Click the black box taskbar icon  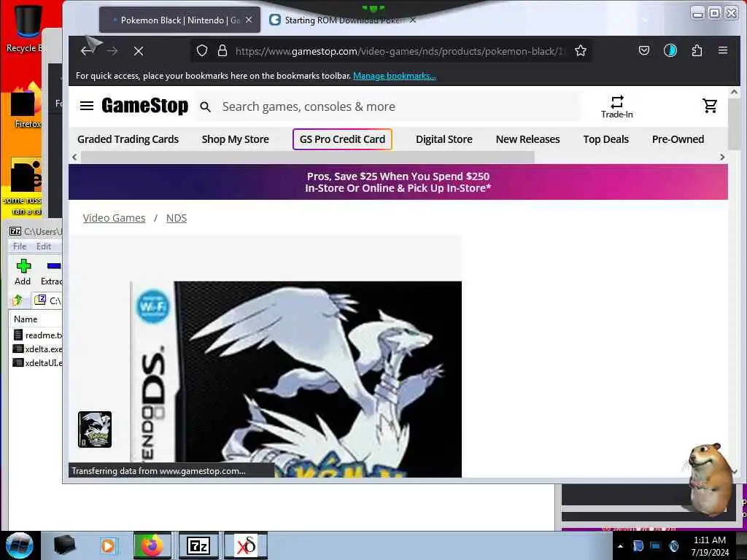pyautogui.click(x=64, y=545)
